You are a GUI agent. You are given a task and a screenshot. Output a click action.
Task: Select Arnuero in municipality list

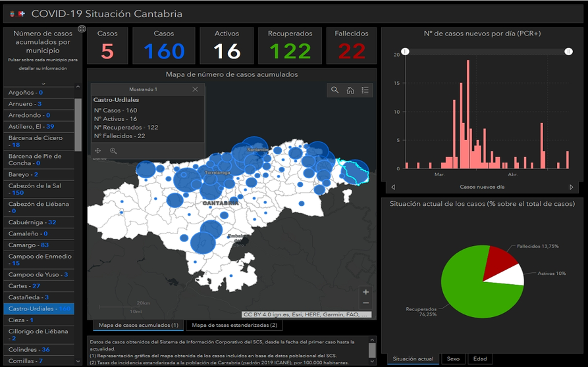(39, 104)
